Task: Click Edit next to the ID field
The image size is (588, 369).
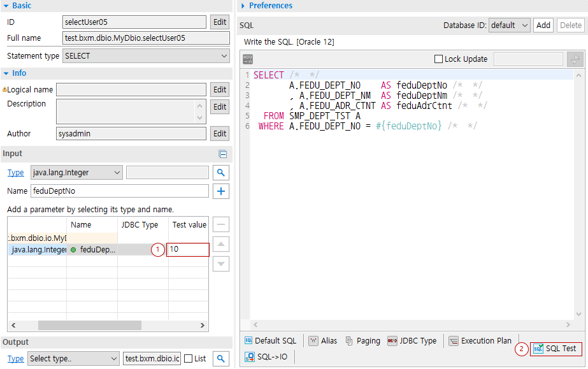Action: click(220, 22)
